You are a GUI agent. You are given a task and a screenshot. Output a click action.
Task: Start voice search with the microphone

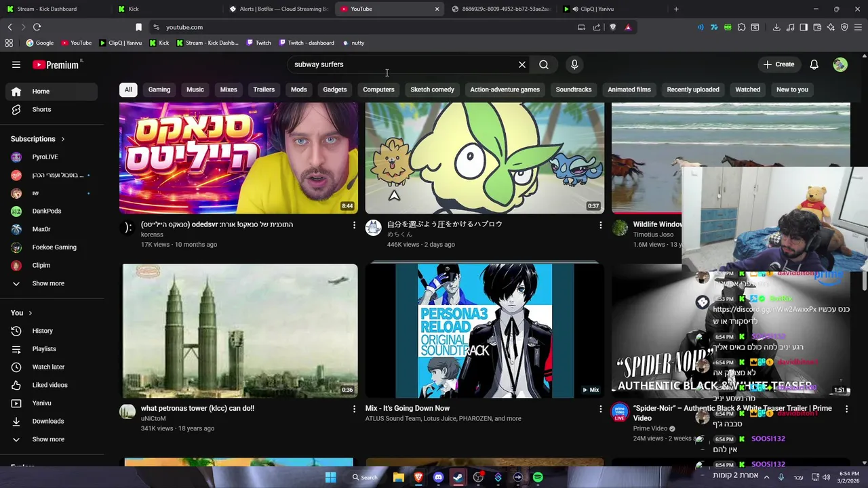574,64
